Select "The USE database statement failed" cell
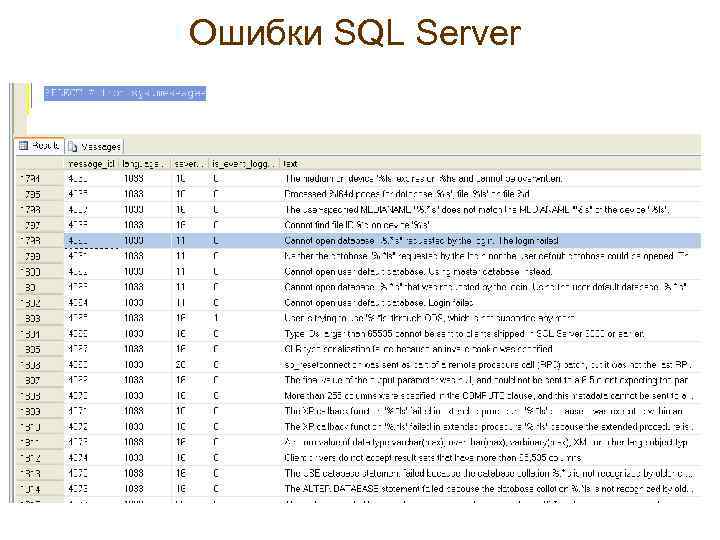The width and height of the screenshot is (720, 540). tap(490, 473)
